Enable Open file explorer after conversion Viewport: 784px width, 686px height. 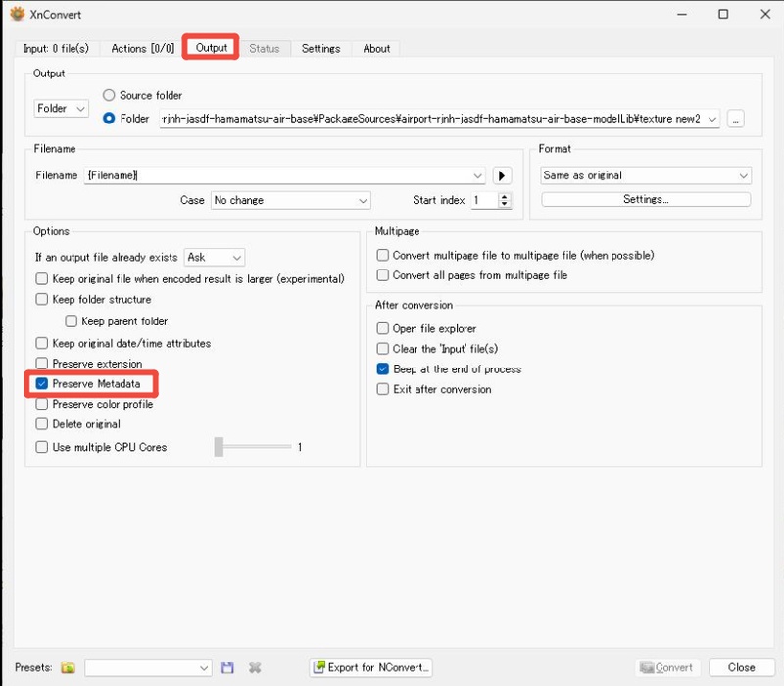[x=382, y=328]
